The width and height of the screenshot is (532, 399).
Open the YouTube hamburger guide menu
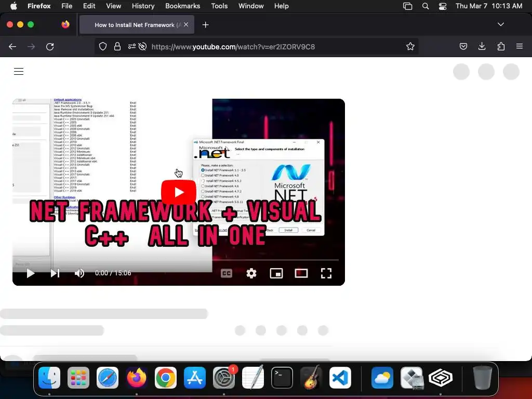coord(19,71)
